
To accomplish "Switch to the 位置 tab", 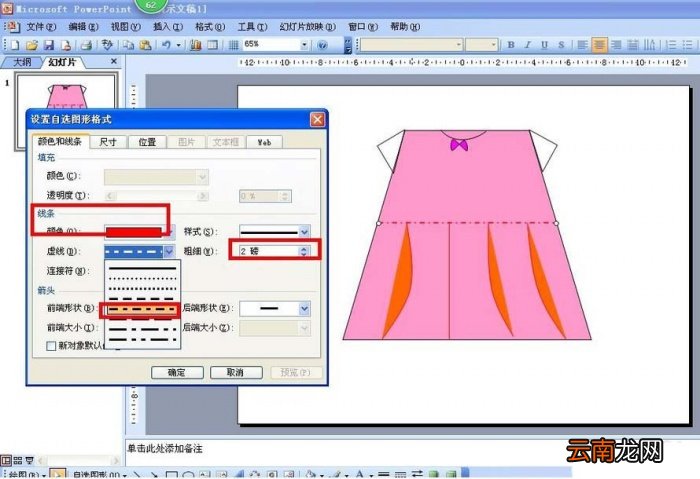I will click(x=147, y=142).
